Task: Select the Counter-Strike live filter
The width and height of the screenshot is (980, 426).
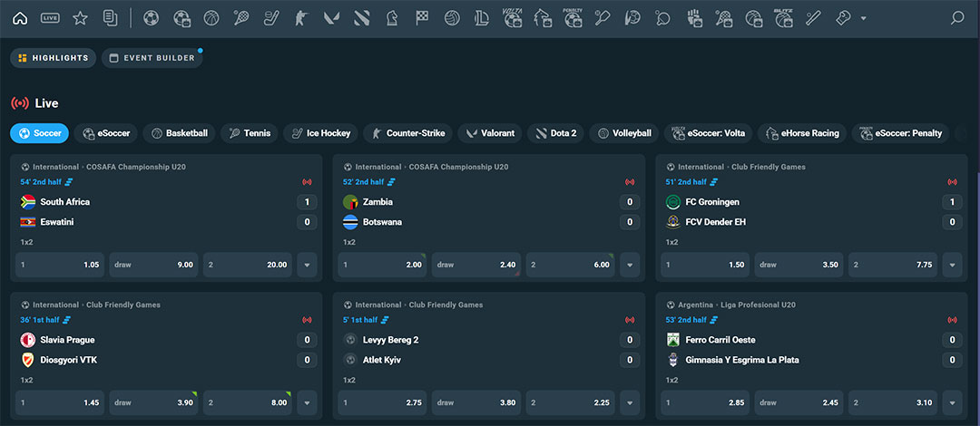Action: [x=407, y=133]
